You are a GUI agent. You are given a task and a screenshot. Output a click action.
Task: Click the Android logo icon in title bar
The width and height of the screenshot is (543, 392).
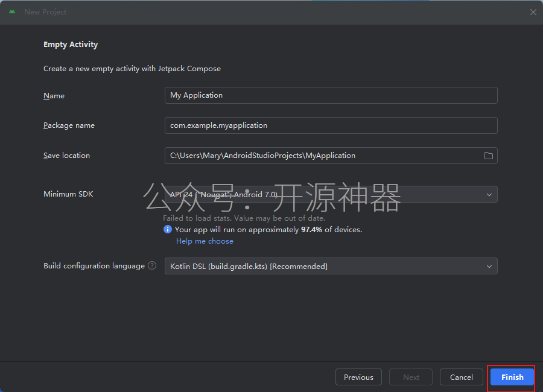(x=12, y=12)
